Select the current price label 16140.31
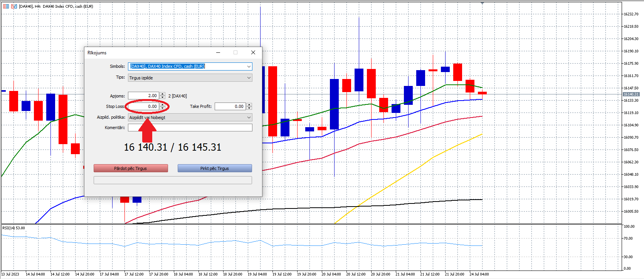Viewport: 644px width, 279px height. point(631,94)
